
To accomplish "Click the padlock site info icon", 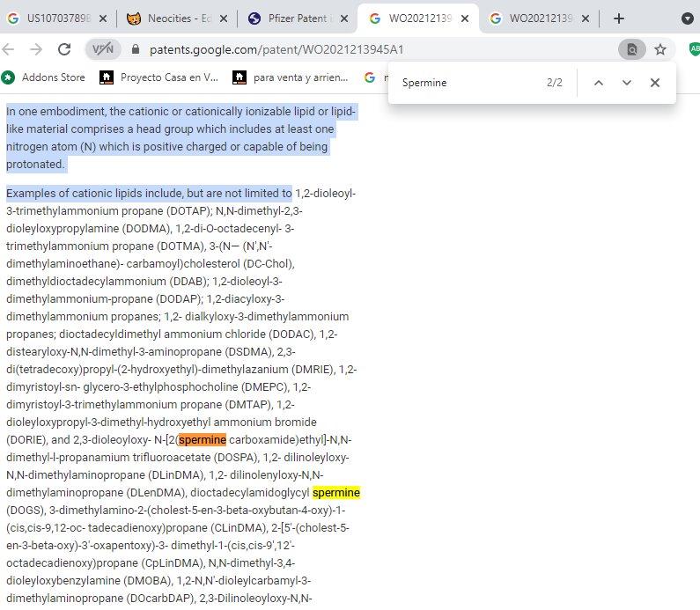I will (x=135, y=50).
